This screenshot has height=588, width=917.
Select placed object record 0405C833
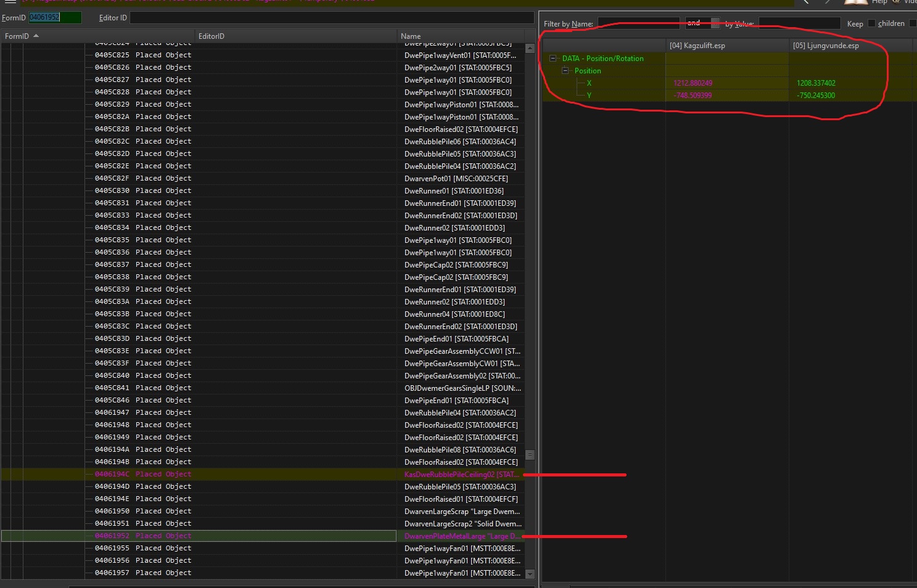[x=263, y=215]
